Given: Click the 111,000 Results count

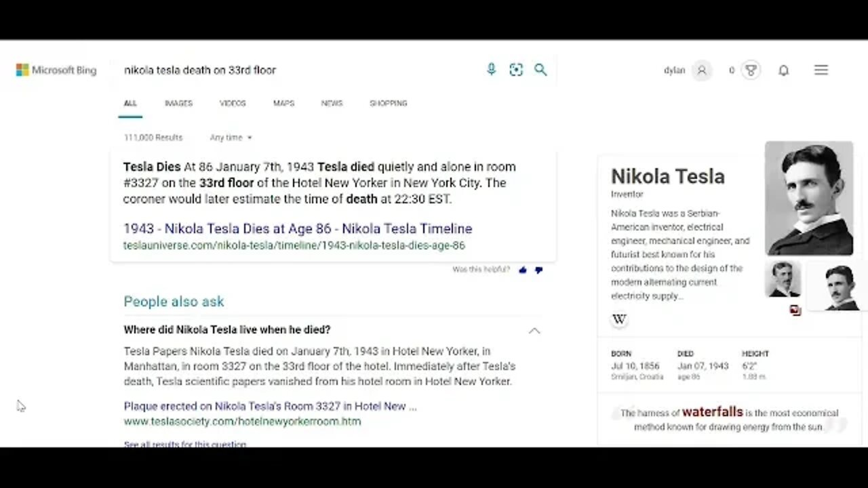Looking at the screenshot, I should pos(153,138).
